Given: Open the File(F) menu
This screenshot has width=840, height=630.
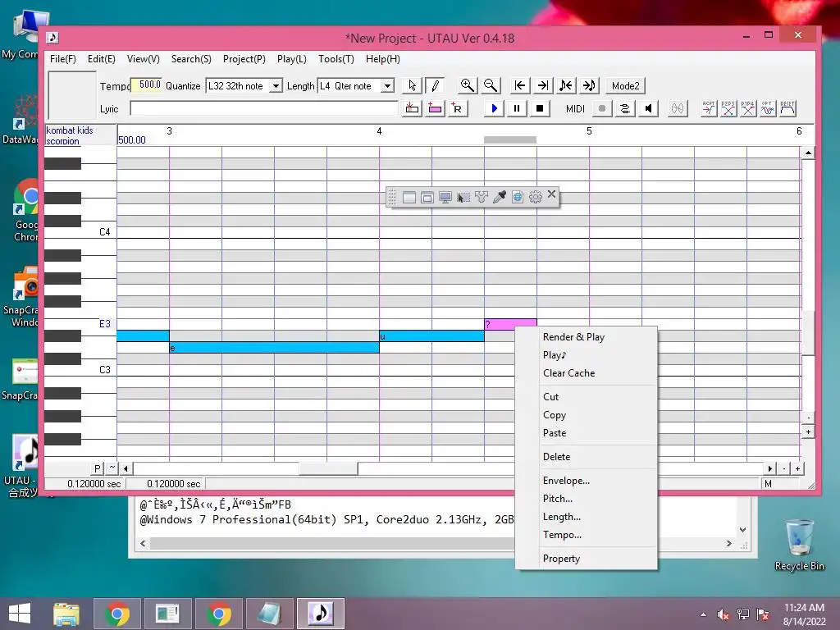Looking at the screenshot, I should [x=62, y=59].
